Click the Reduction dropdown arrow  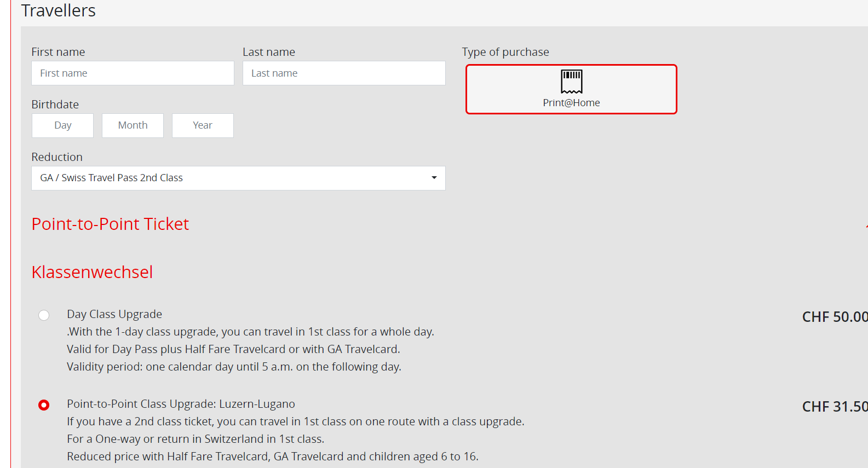point(434,178)
